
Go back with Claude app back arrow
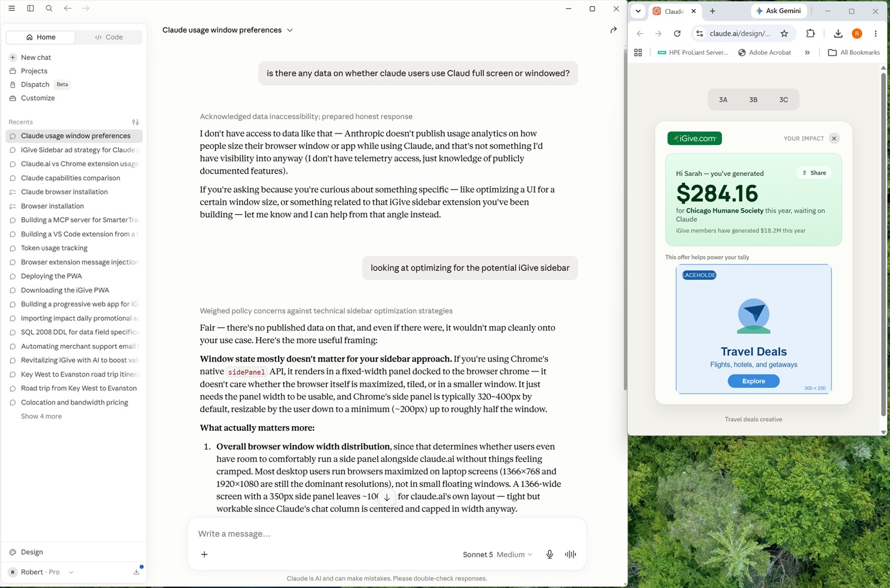[68, 8]
